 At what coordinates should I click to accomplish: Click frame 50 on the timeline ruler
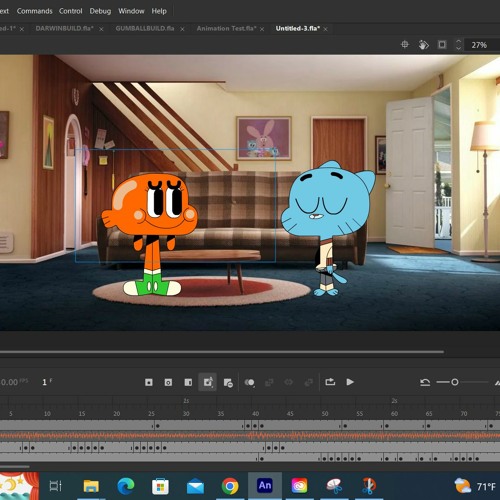coord(325,414)
